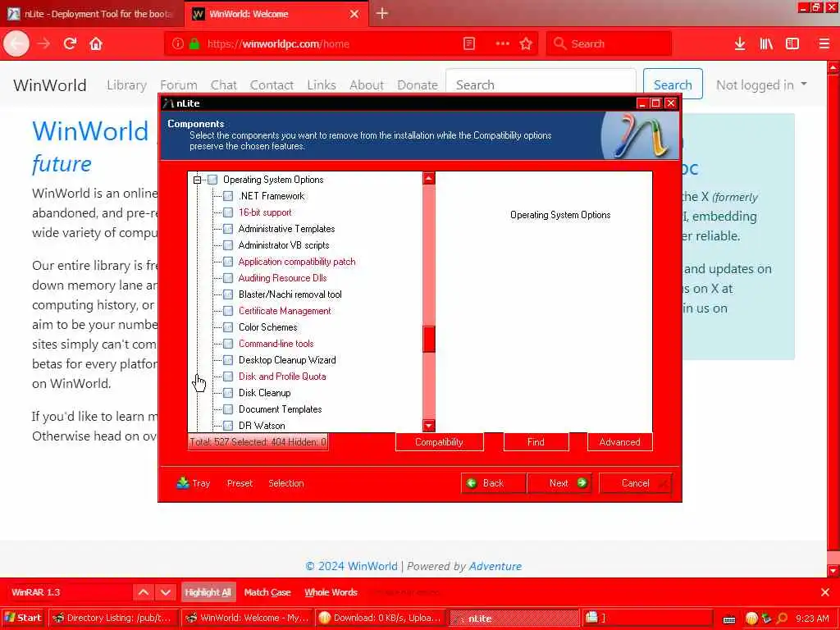Open the Library bookshelf icon
Image resolution: width=840 pixels, height=630 pixels.
click(766, 44)
